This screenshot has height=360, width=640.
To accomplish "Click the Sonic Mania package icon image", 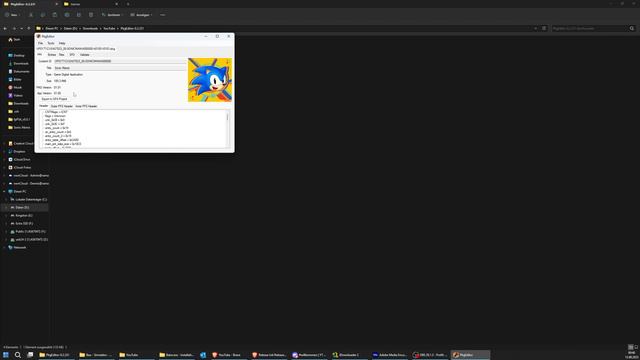I will tap(210, 80).
